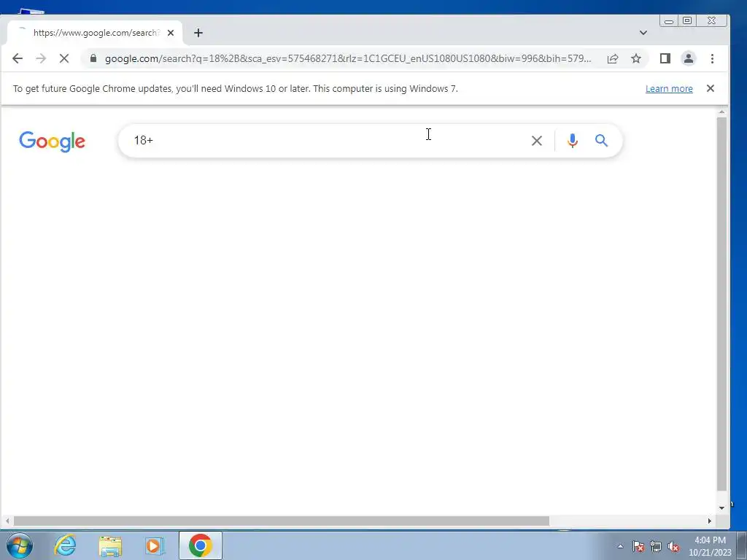The image size is (747, 560).
Task: Open the Learn more link
Action: click(x=669, y=88)
